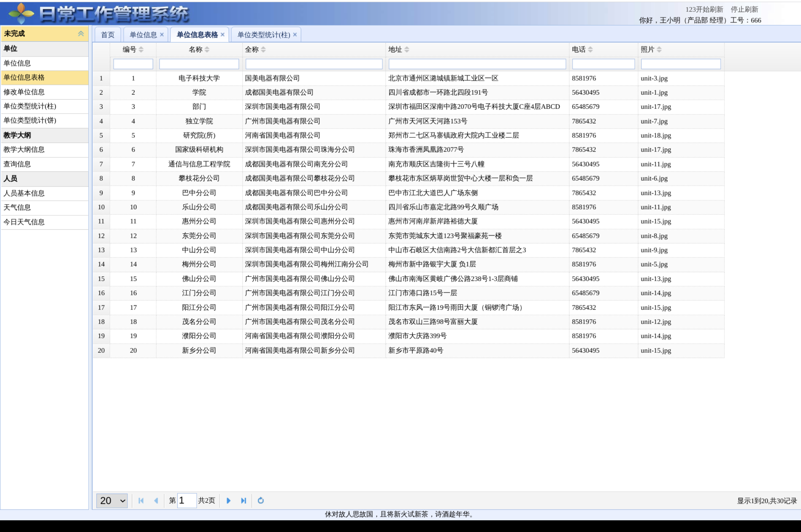This screenshot has width=801, height=532.
Task: Sort by 照片 column arrows
Action: 659,50
